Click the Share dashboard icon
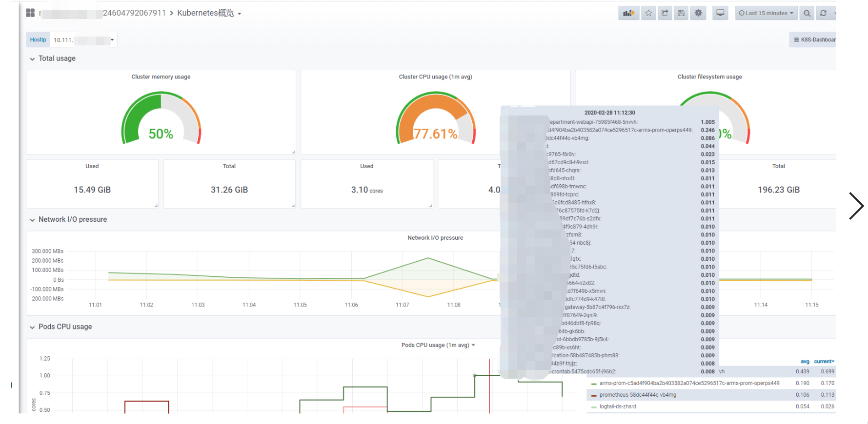The height and width of the screenshot is (424, 868). click(665, 13)
